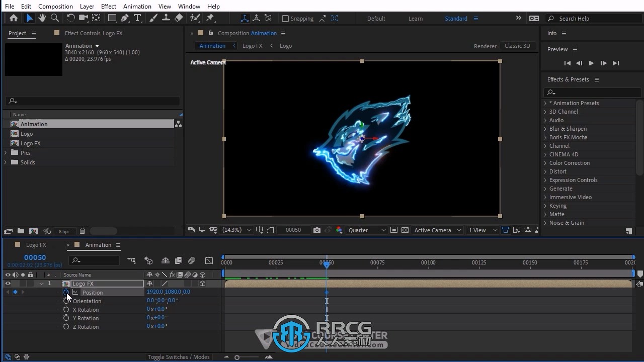Select the Eraser tool

point(179,18)
